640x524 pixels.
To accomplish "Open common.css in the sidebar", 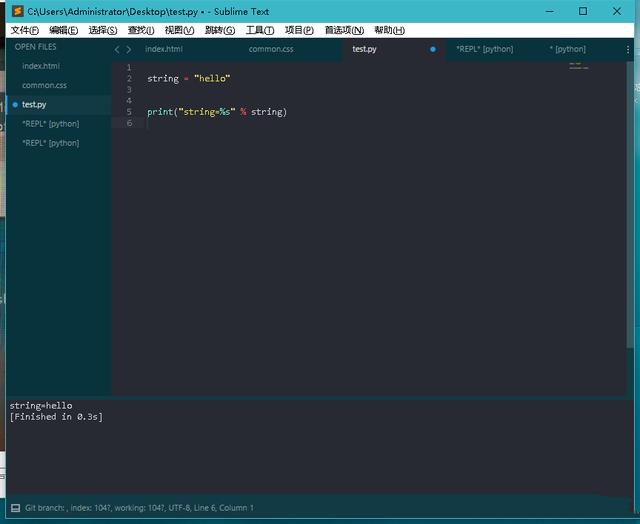I will click(44, 85).
